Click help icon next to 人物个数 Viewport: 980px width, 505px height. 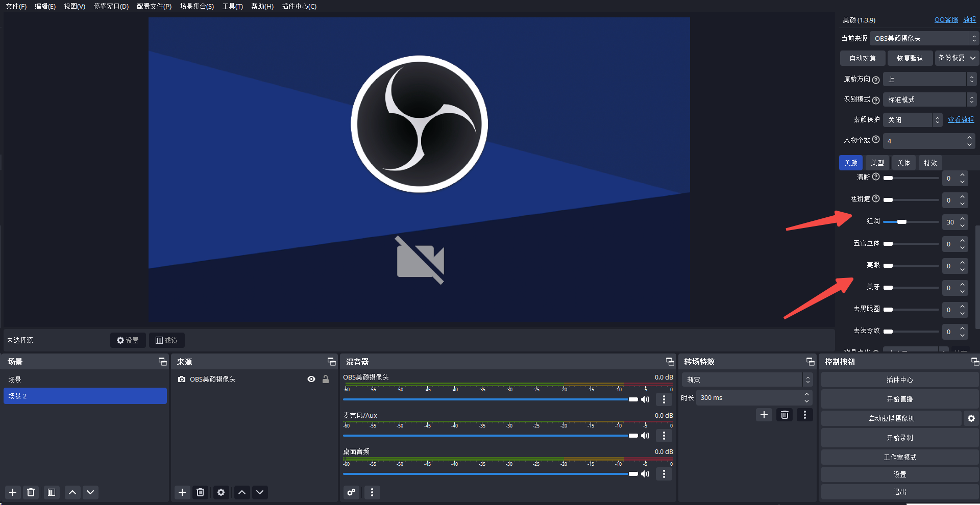[x=876, y=139]
